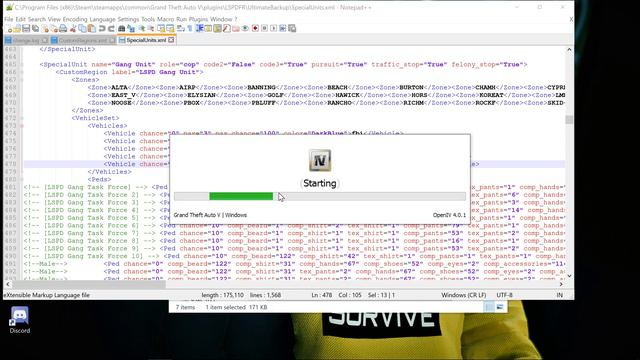The image size is (640, 360).
Task: Toggle synchronize vertical scrolling icon
Action: pyautogui.click(x=161, y=29)
